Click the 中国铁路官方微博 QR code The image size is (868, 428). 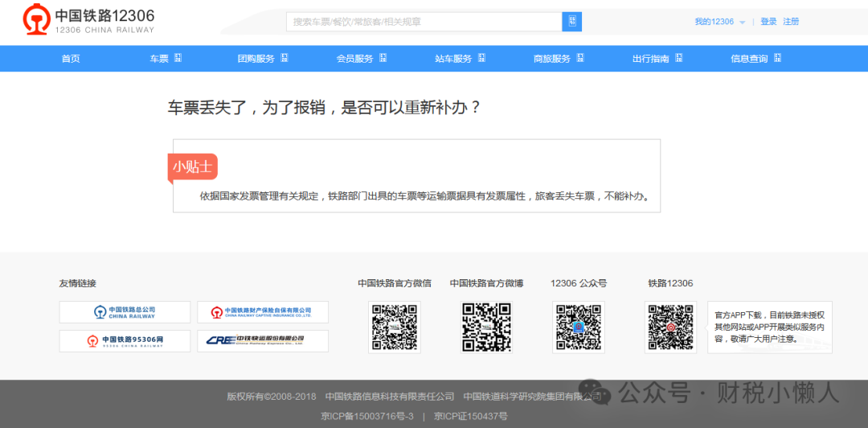[x=486, y=327]
